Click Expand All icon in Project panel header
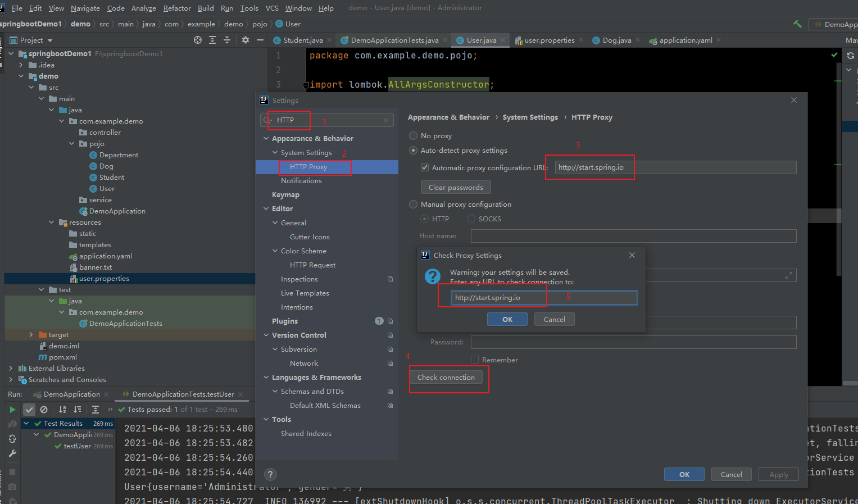This screenshot has height=504, width=858. (x=212, y=40)
